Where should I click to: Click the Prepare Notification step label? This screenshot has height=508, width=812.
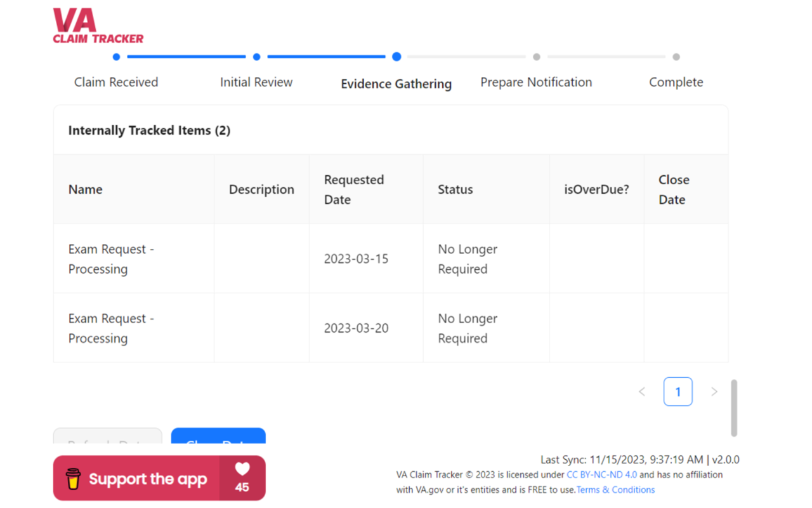(536, 82)
